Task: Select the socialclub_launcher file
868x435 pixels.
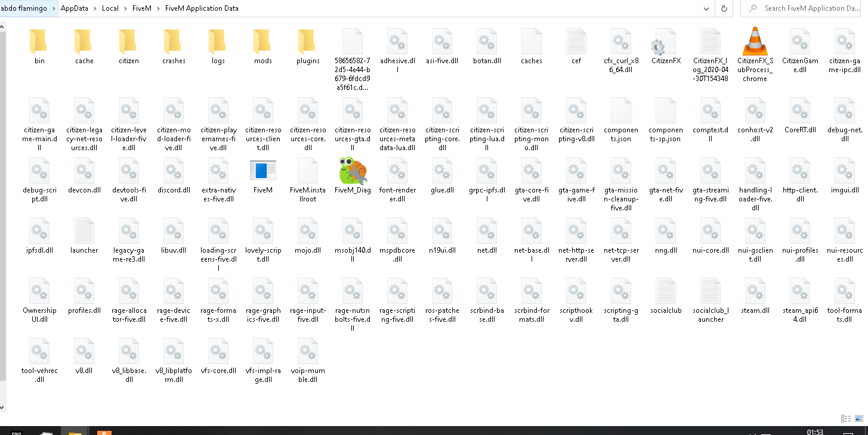Action: pos(711,300)
